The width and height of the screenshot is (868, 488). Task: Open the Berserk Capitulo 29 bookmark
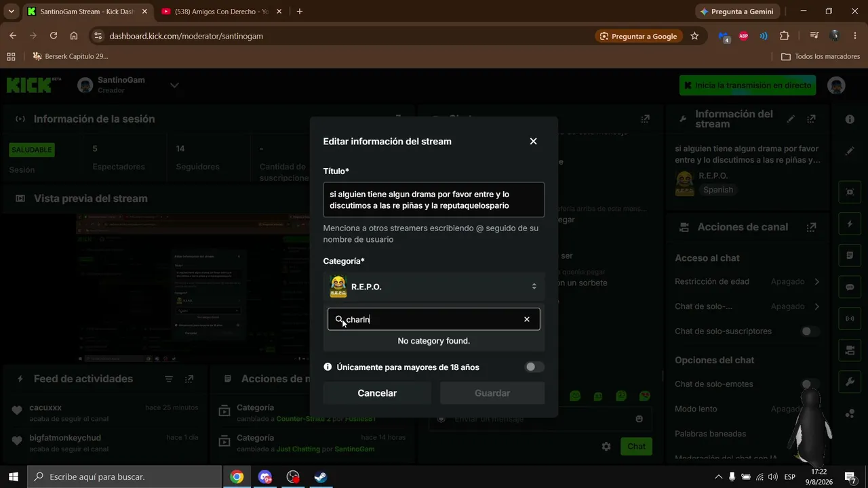coord(70,56)
